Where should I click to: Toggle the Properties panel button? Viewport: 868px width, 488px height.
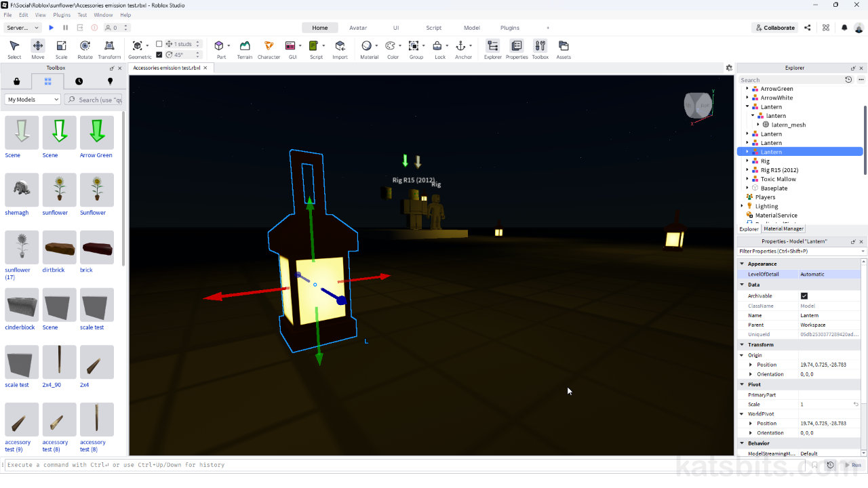pos(517,49)
